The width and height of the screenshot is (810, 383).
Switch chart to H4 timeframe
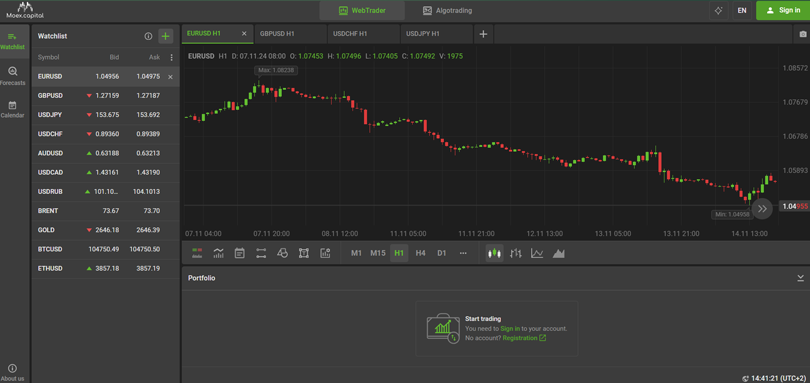click(x=420, y=253)
